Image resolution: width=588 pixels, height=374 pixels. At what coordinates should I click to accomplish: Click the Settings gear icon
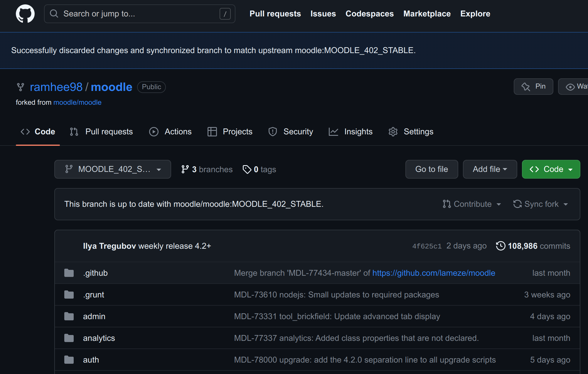(393, 131)
